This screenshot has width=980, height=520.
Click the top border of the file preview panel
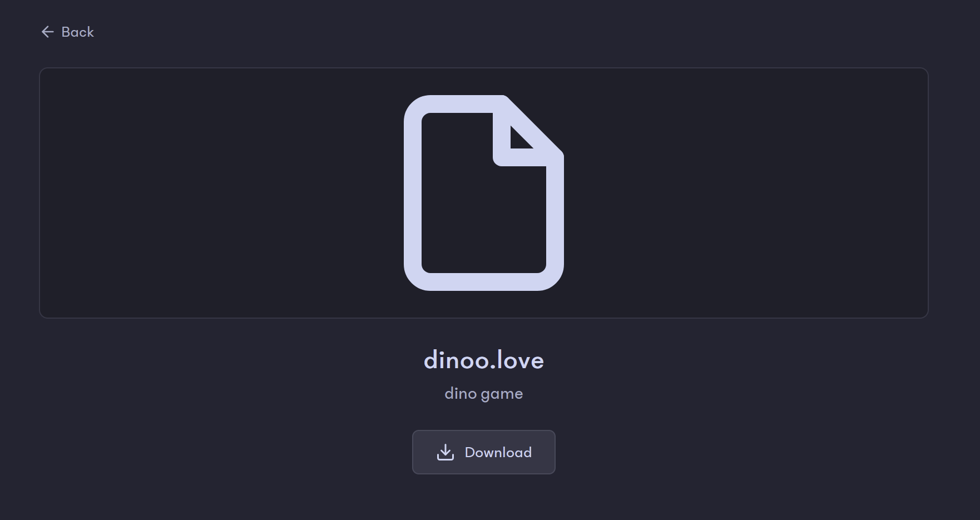tap(484, 68)
